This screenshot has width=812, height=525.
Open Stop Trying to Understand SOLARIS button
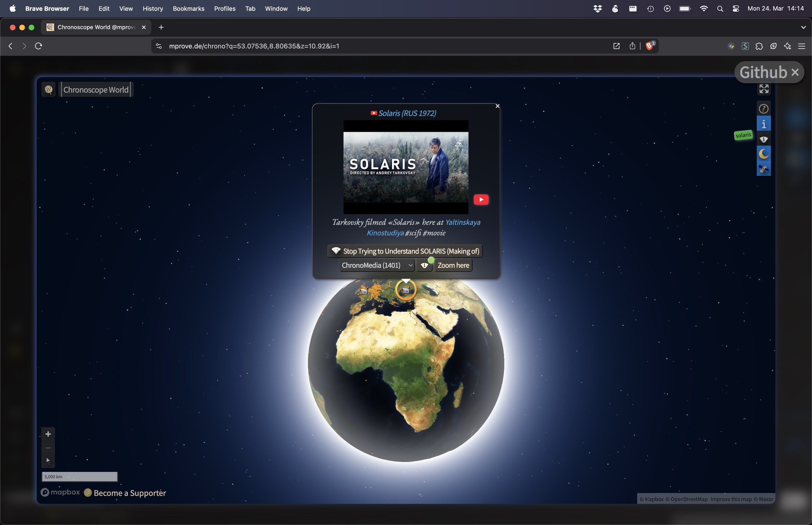tap(405, 251)
